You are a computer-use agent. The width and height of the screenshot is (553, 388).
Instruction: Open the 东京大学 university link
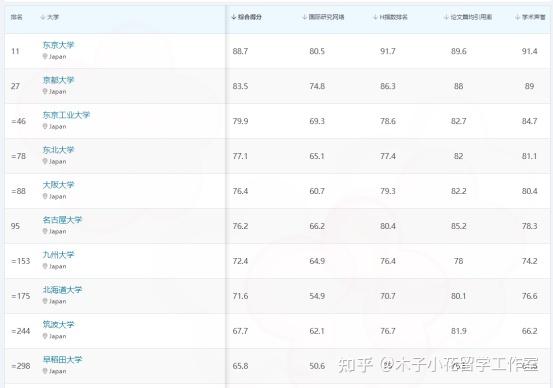tap(58, 45)
